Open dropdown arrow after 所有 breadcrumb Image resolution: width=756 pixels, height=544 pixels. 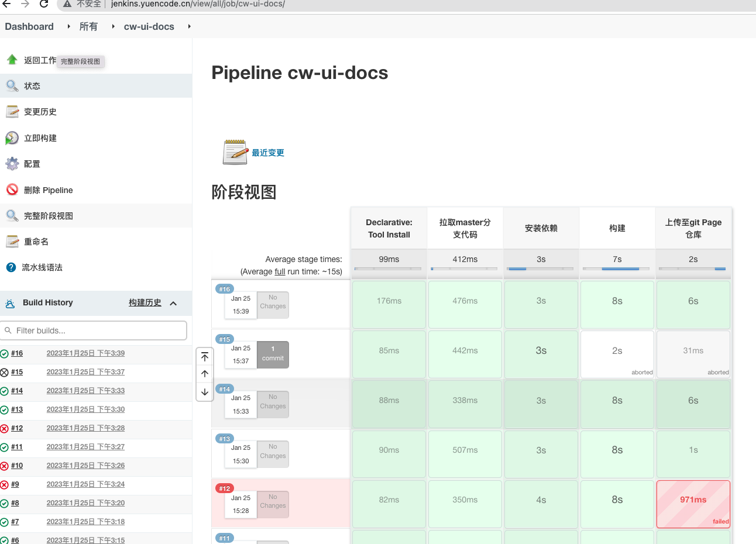pyautogui.click(x=113, y=26)
